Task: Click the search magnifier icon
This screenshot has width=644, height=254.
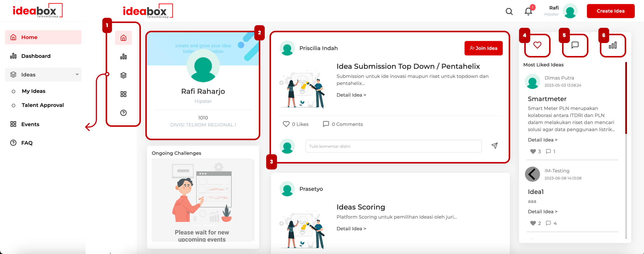Action: 509,11
